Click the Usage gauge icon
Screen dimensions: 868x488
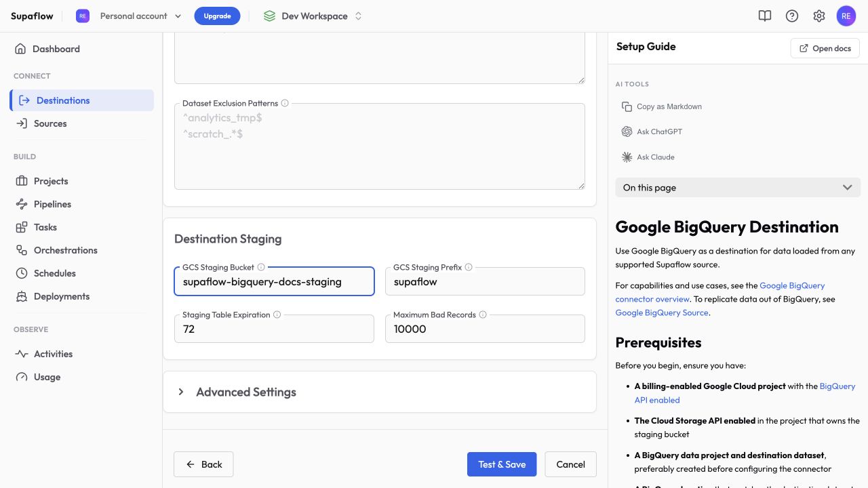[22, 377]
